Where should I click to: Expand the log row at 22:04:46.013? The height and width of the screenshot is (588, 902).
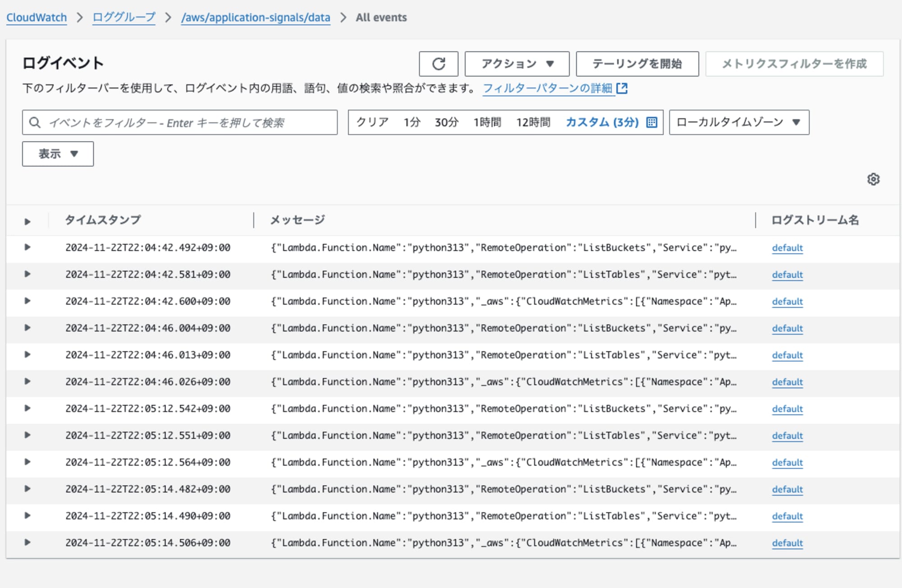click(x=28, y=354)
